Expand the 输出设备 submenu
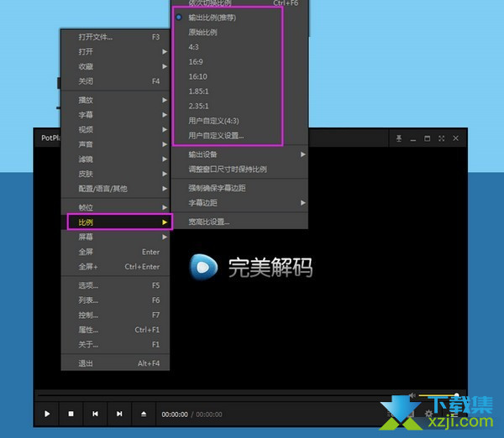This screenshot has width=504, height=438. pos(239,154)
